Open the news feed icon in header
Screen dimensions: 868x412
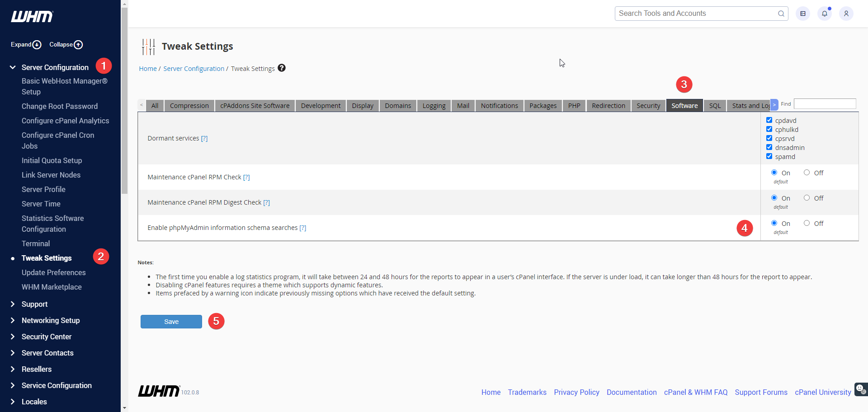click(x=803, y=14)
